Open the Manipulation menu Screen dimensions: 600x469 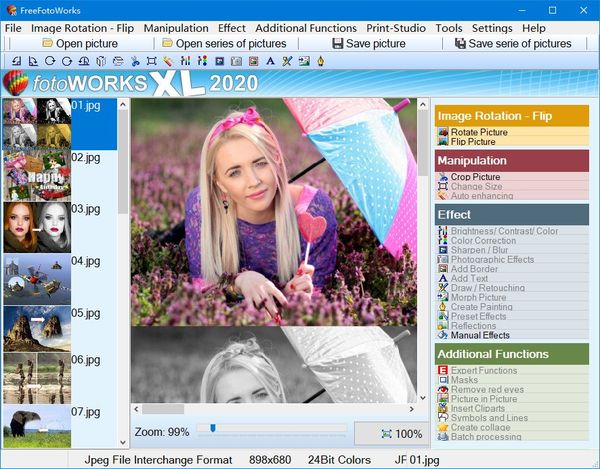click(176, 28)
